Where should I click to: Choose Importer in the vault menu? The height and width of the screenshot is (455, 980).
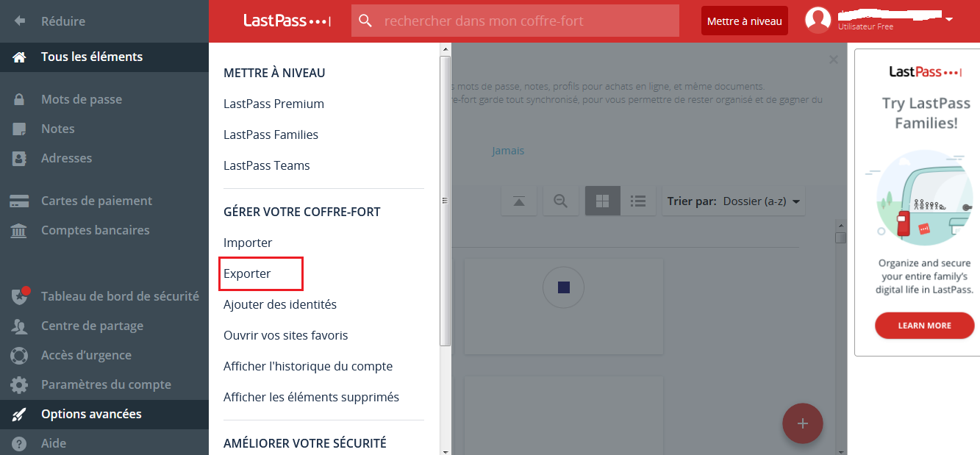coord(248,243)
